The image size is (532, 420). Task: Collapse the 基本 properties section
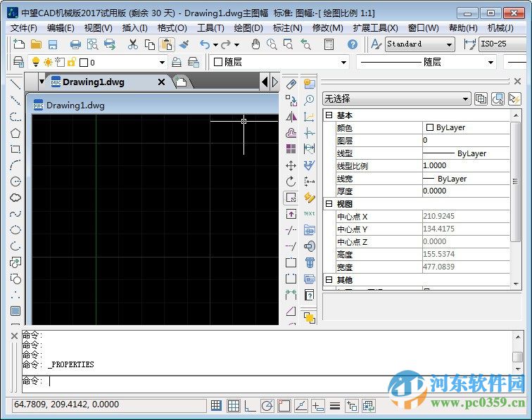tap(329, 115)
